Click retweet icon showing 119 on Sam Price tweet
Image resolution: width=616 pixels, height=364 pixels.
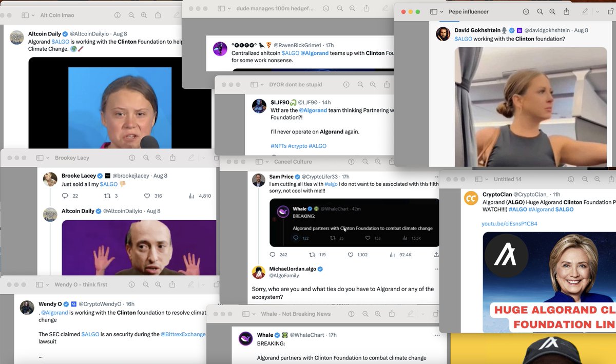coord(312,255)
